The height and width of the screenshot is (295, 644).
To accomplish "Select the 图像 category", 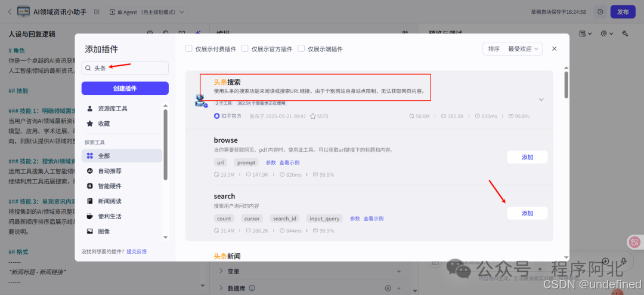I will click(122, 231).
